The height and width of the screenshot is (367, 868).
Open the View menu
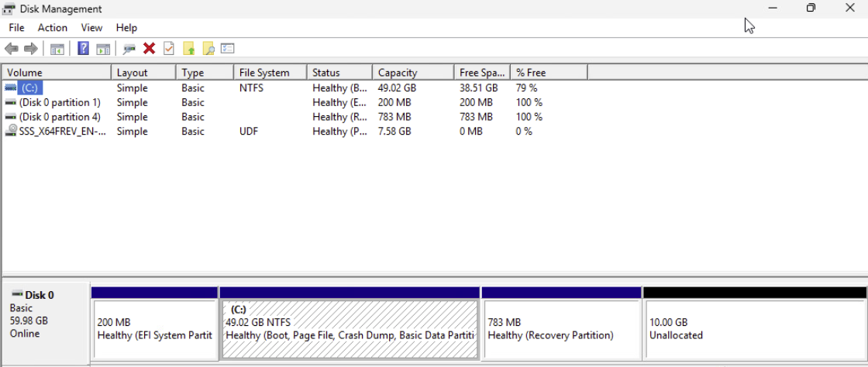point(91,28)
